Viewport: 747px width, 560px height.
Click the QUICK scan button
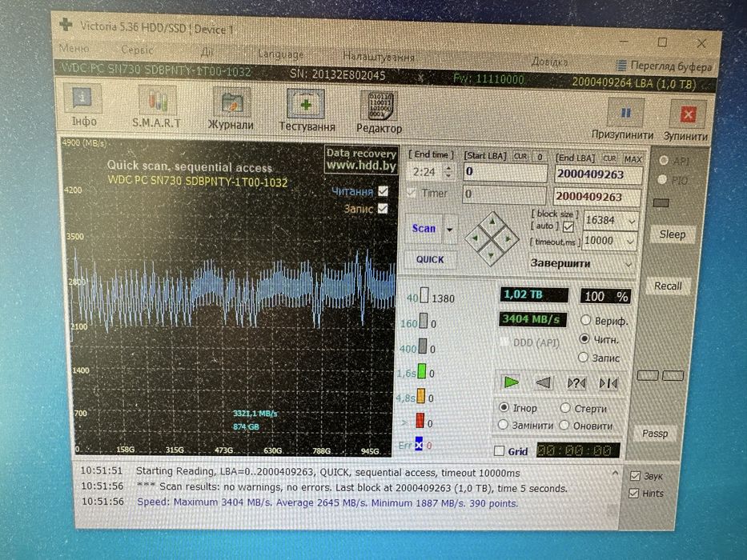430,259
